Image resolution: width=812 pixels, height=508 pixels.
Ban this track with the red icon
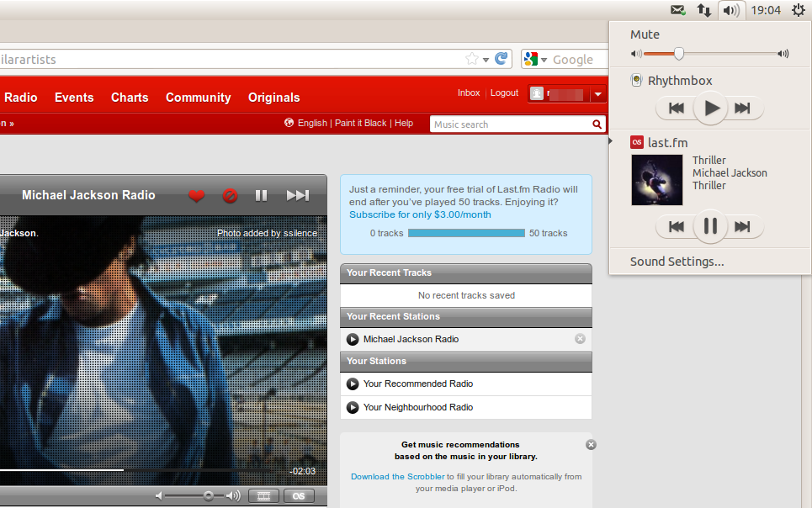click(230, 195)
